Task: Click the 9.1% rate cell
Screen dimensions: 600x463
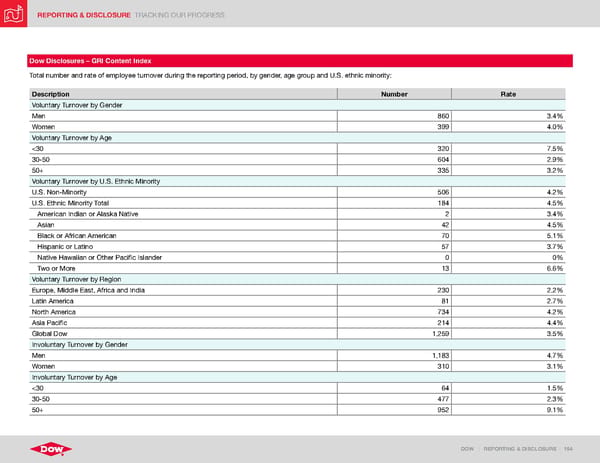Action: [x=509, y=410]
